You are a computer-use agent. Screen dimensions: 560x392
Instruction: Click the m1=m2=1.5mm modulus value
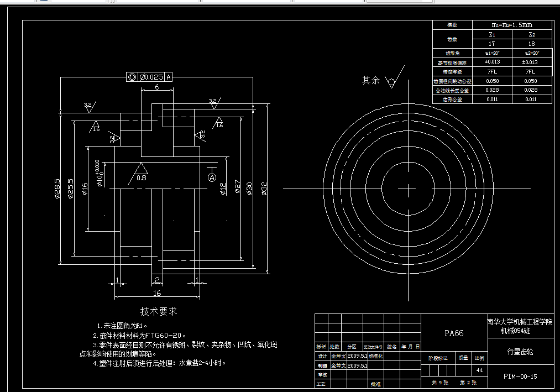(511, 25)
